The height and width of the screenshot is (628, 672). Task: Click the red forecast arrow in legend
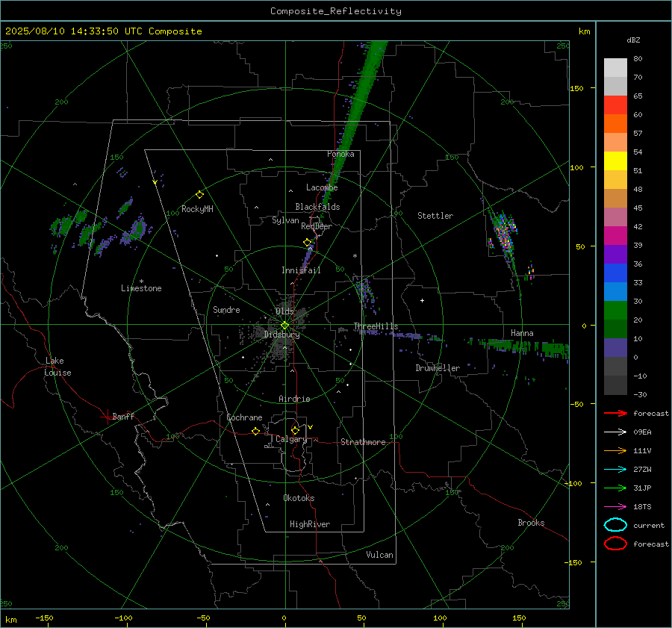pos(615,413)
